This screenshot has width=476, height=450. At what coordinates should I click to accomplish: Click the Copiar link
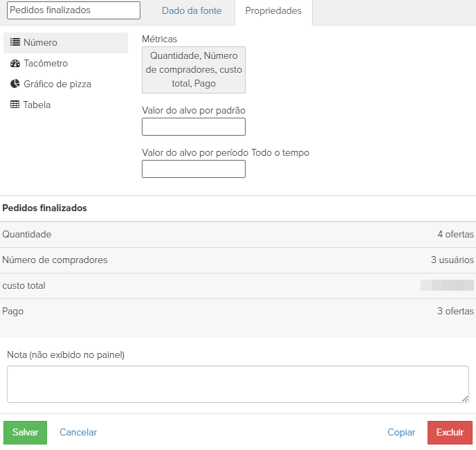(401, 433)
